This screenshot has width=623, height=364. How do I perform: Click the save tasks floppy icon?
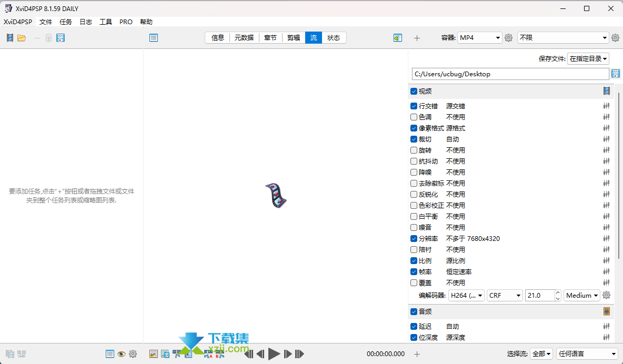(61, 38)
